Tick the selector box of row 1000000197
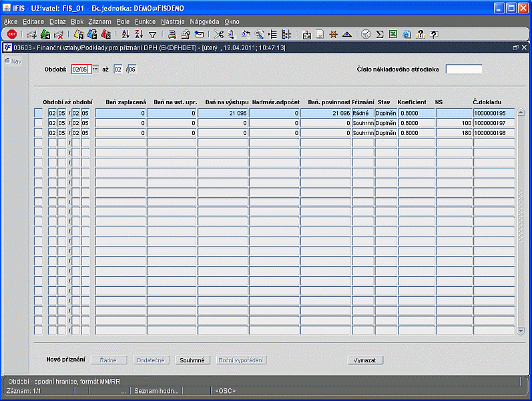 (38, 123)
